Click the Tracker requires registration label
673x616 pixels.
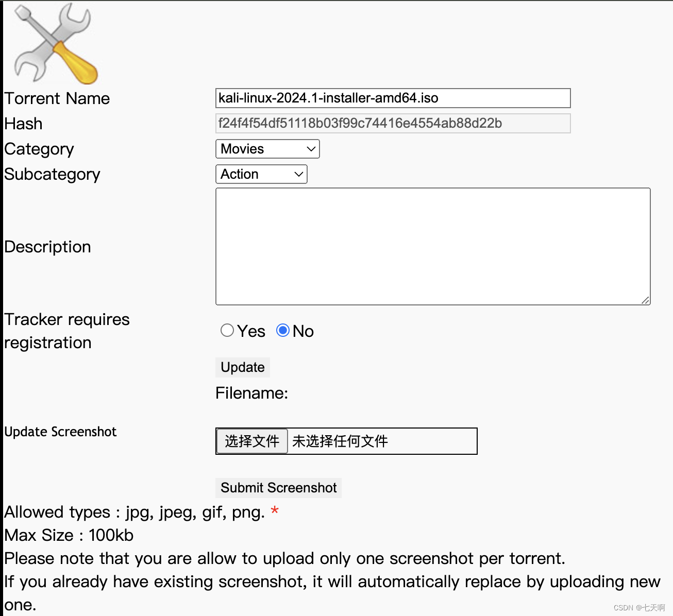coord(67,331)
